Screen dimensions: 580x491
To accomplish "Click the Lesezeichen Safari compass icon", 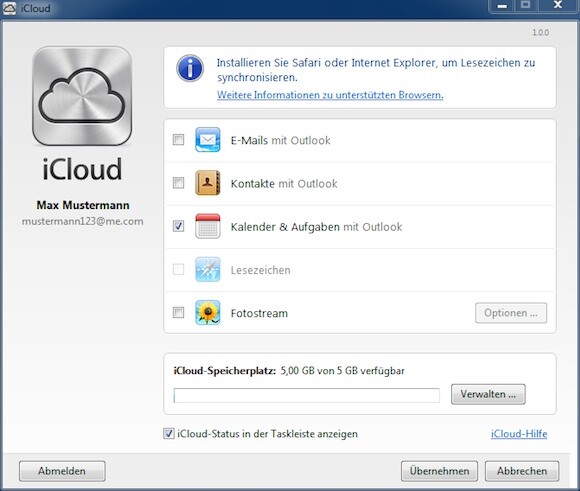I will (x=208, y=269).
